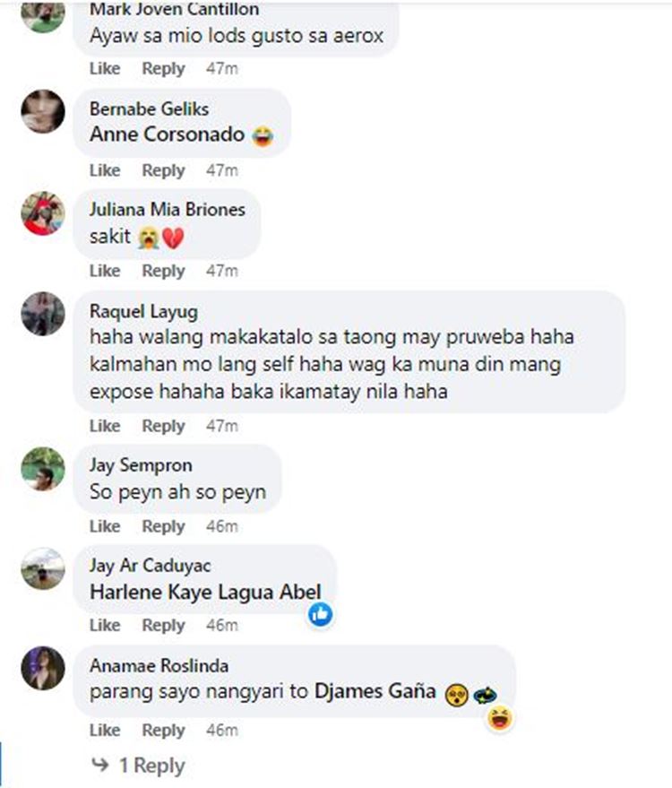Screen dimensions: 672x788
Task: Reply to Mark Joven Cantillon's comment
Action: pos(164,68)
